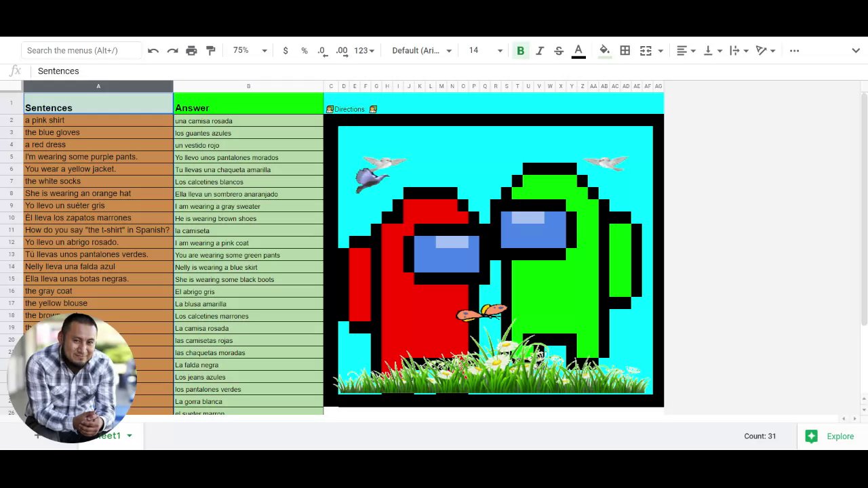Select the cell 'the blue gloves'
Screen dimensions: 868x488
98,133
